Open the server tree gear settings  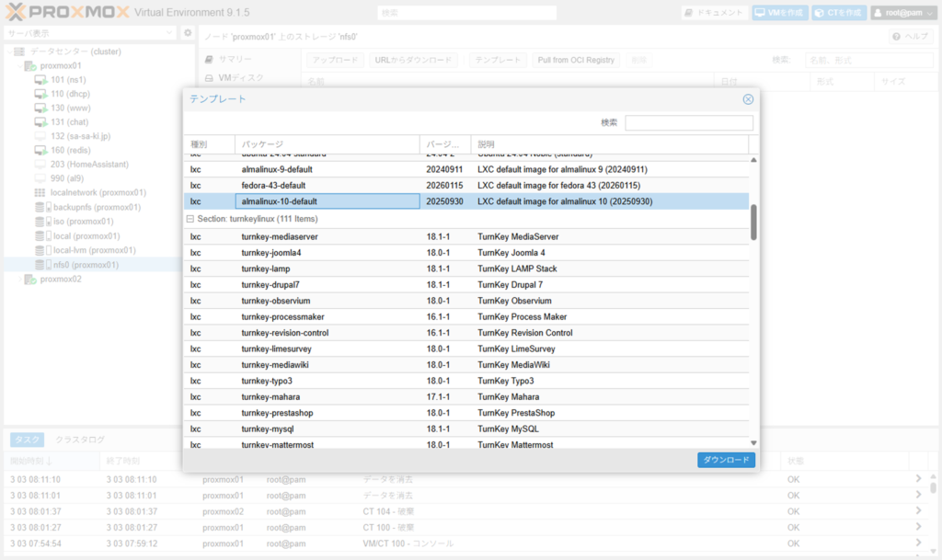pos(188,33)
